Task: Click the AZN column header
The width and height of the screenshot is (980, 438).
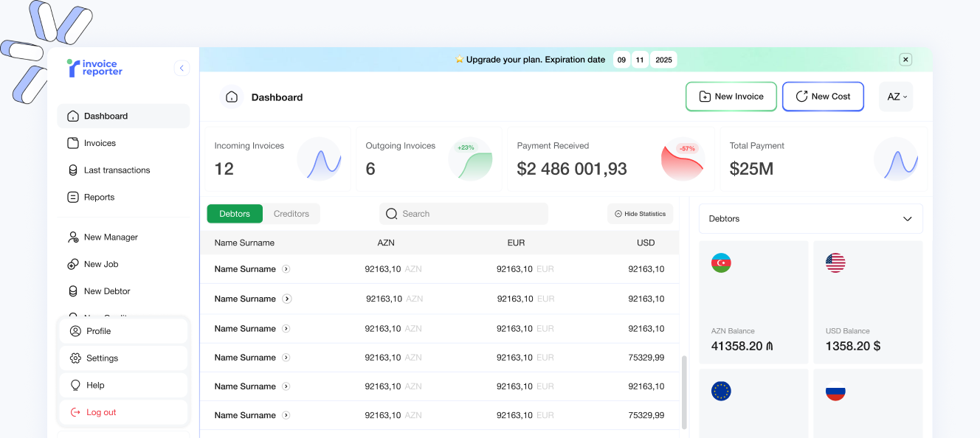Action: pyautogui.click(x=386, y=243)
